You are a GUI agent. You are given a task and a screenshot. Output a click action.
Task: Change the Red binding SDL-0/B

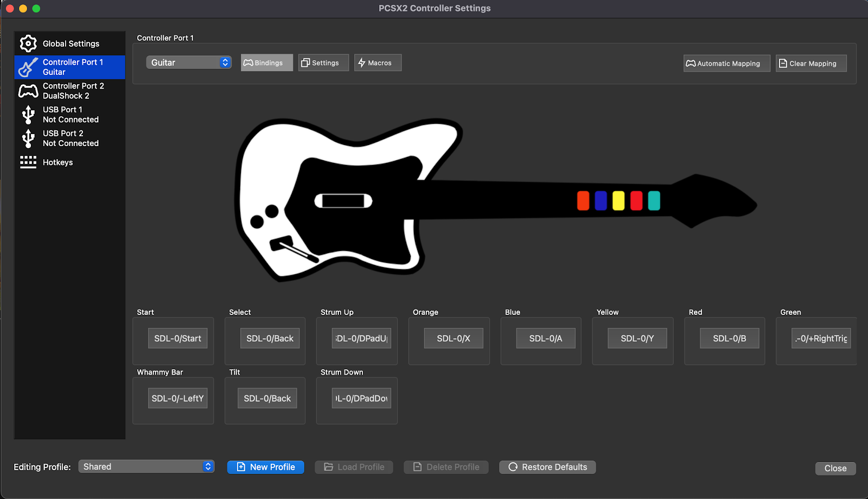point(730,338)
